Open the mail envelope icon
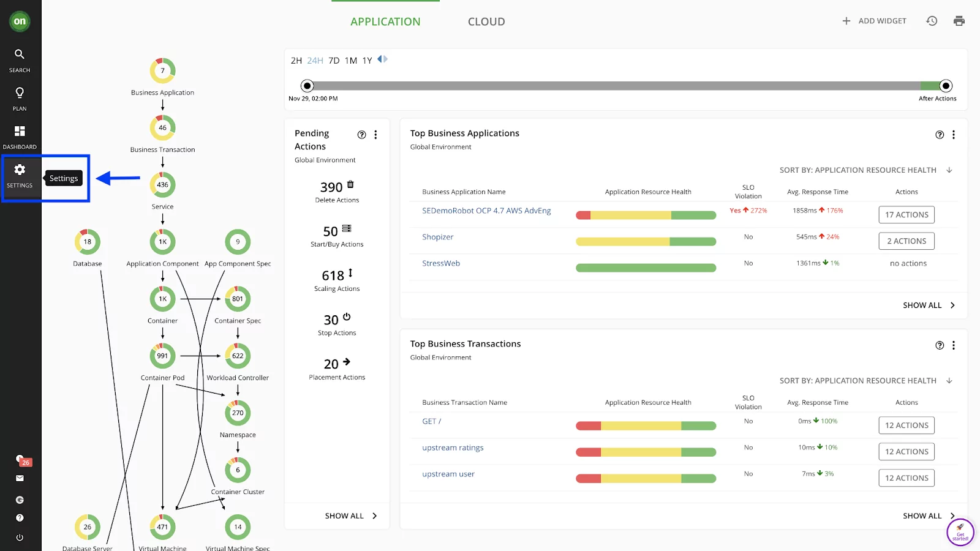Screen dimensions: 980x551 20,478
